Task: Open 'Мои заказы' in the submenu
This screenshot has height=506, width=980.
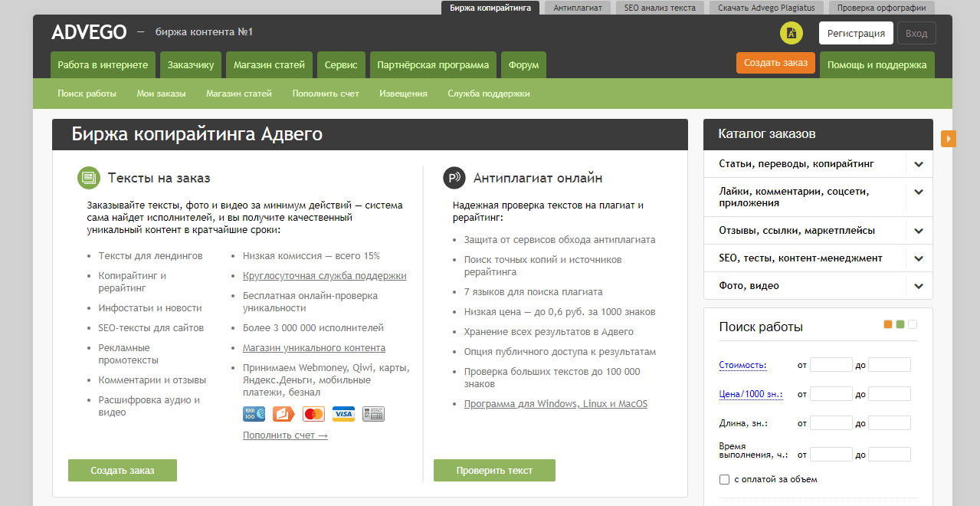Action: click(x=161, y=94)
